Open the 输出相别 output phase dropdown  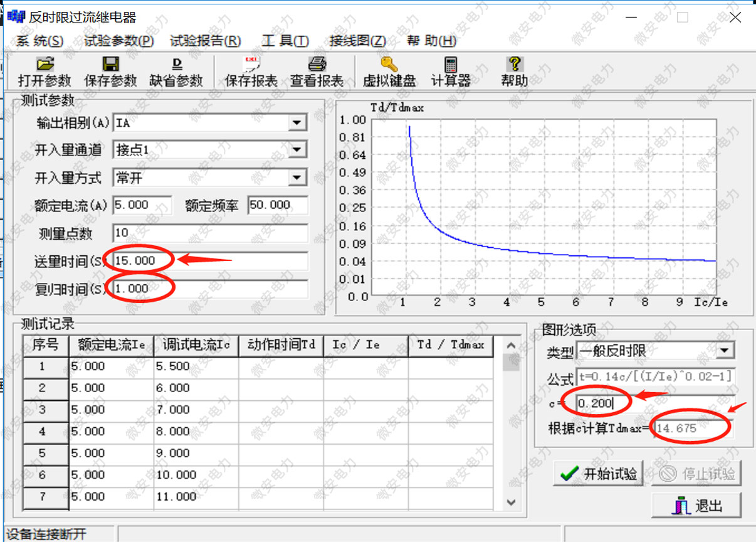297,122
